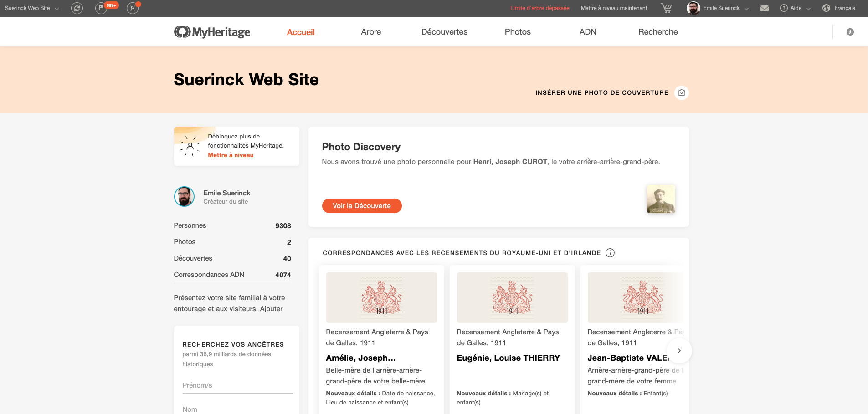This screenshot has height=414, width=868.
Task: Click the Photo Discovery heading
Action: point(361,147)
